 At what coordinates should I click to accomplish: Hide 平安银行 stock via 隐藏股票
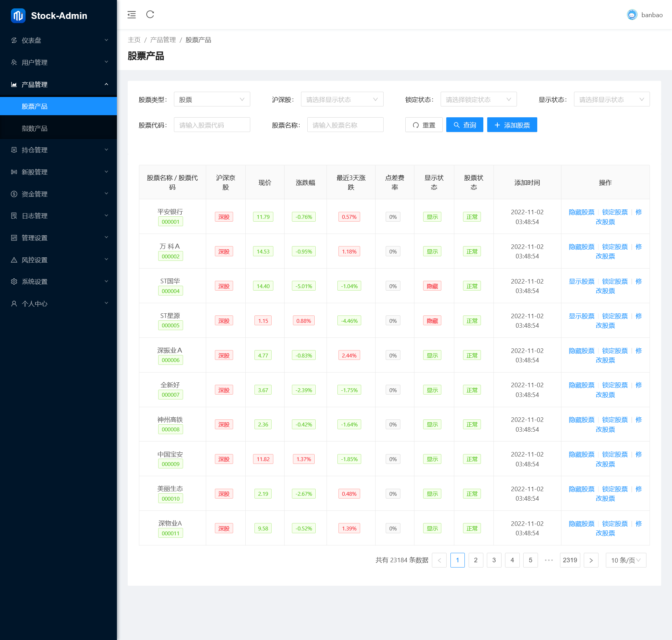click(581, 212)
